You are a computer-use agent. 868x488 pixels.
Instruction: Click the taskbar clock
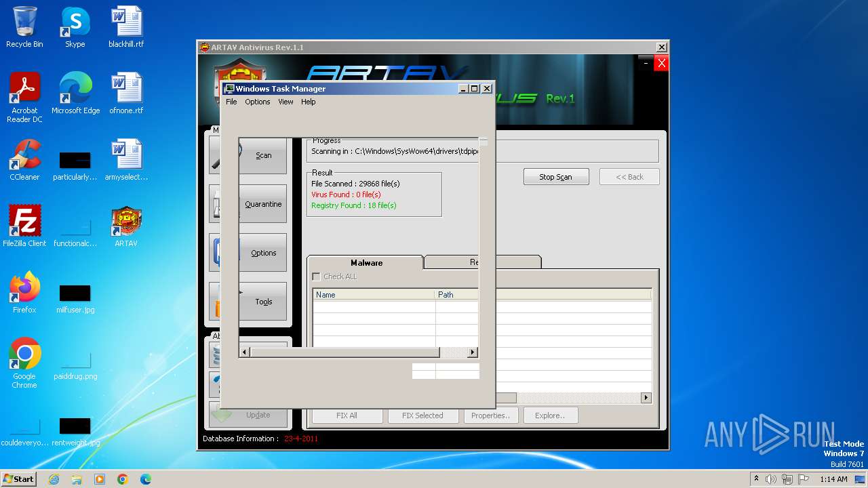point(833,479)
